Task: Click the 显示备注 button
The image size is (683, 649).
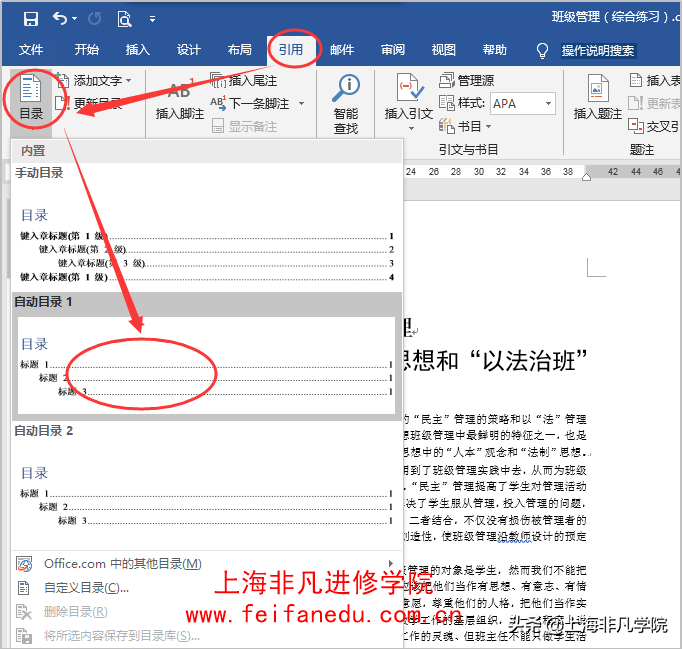Action: 244,127
